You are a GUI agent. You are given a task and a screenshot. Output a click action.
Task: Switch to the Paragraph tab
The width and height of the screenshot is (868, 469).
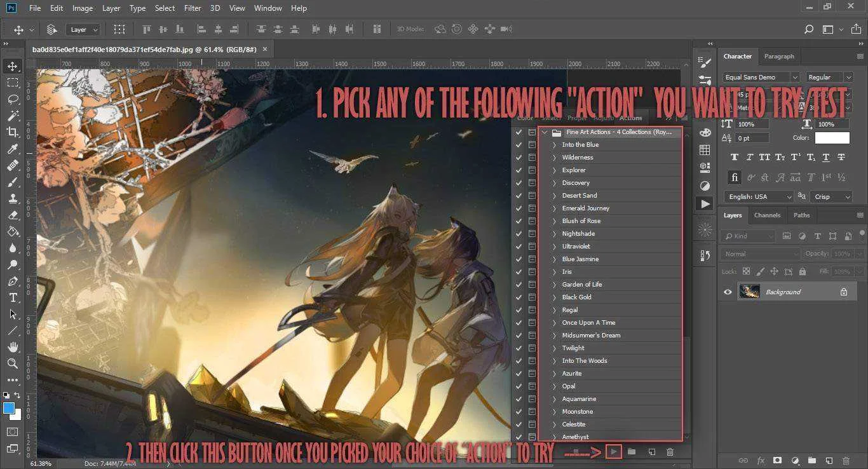point(779,56)
